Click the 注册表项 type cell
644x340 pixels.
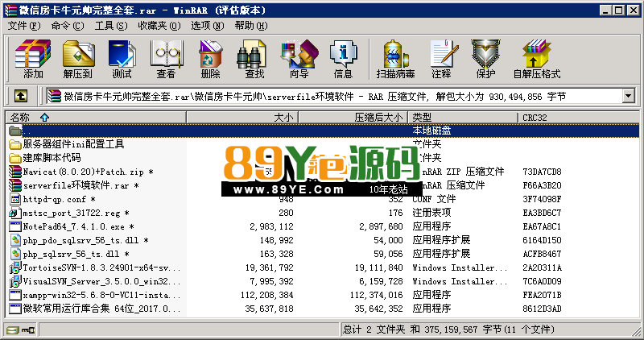tap(431, 213)
